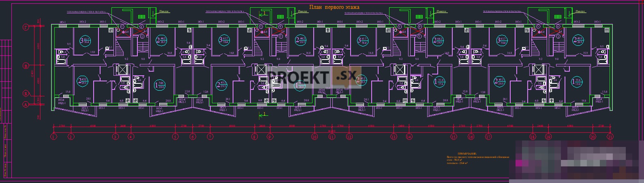Pick axis bubble 21 on the bottom row
This screenshot has height=183, width=644.
[610, 137]
